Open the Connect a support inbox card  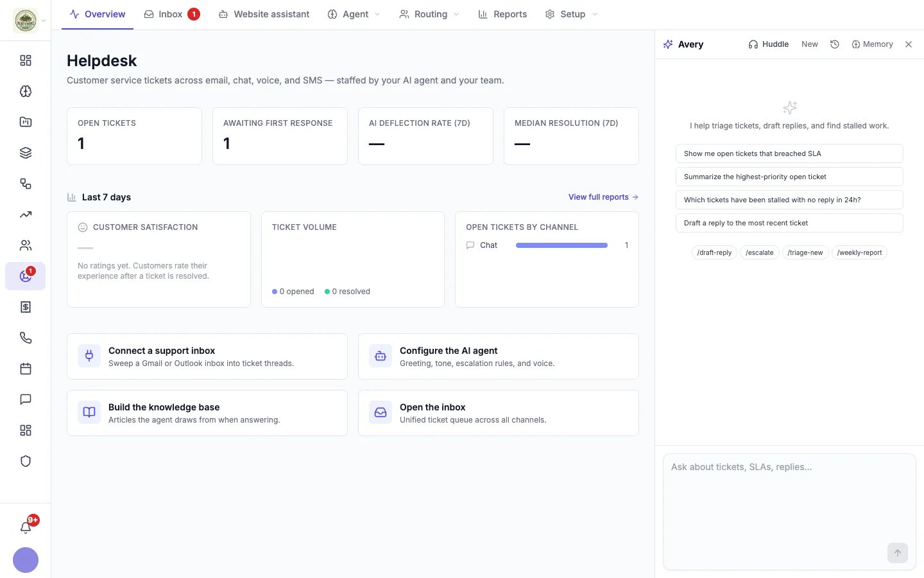pyautogui.click(x=207, y=356)
